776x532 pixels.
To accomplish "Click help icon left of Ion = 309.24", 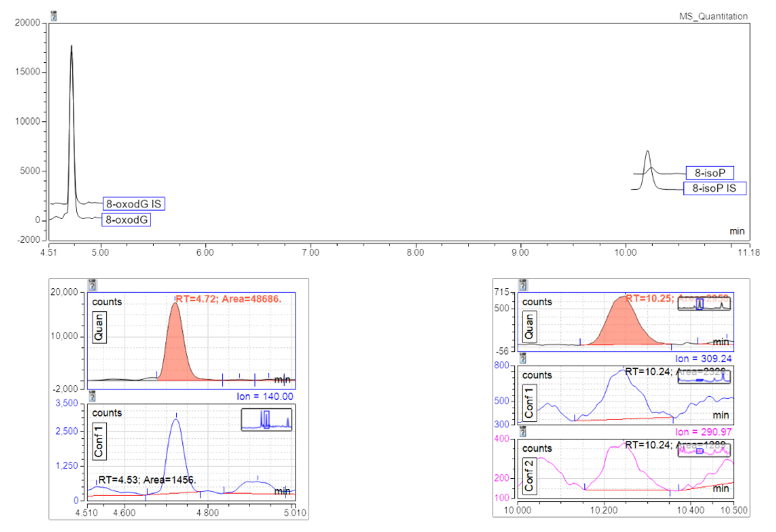I will pos(523,358).
